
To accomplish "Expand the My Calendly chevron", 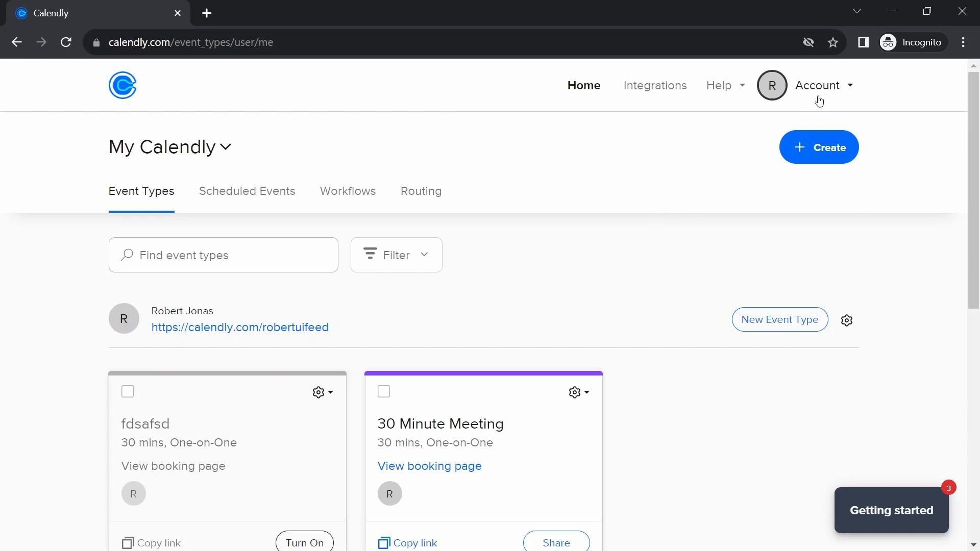I will tap(226, 147).
